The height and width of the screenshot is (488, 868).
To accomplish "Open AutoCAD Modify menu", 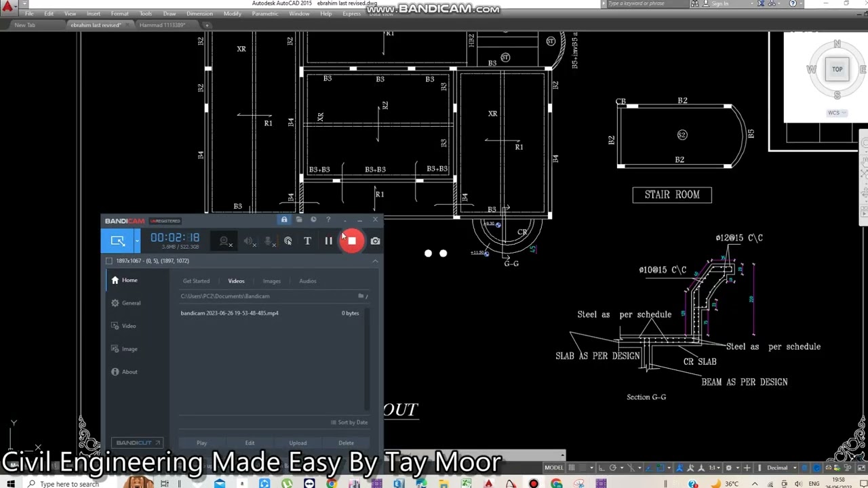I will [232, 14].
